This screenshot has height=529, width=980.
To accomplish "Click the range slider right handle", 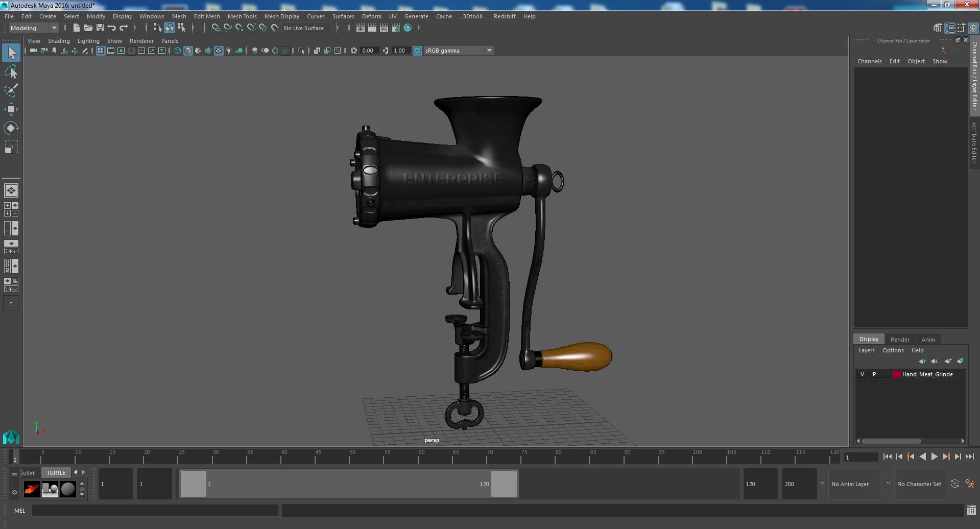I will coord(504,484).
